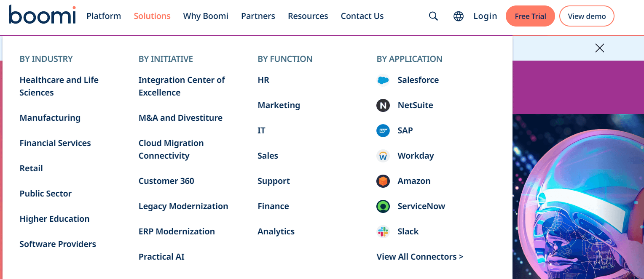Click the Boomi logo
The width and height of the screenshot is (644, 279).
[42, 15]
